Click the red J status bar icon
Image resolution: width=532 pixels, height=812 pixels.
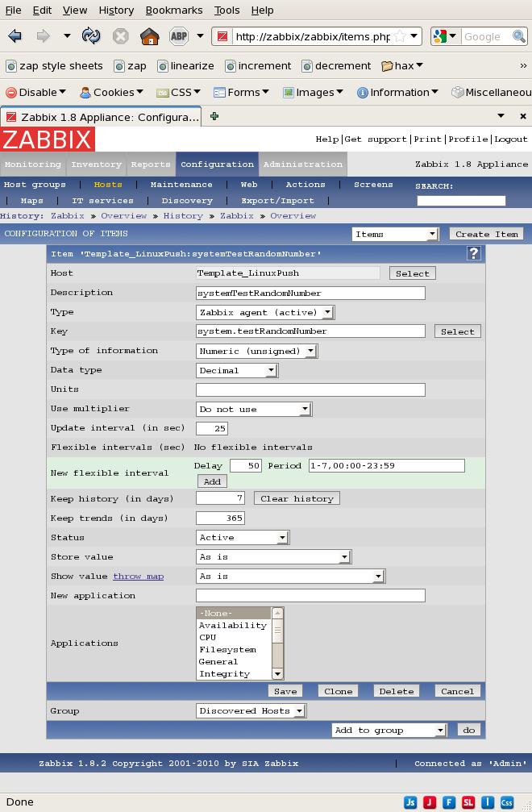tap(430, 802)
